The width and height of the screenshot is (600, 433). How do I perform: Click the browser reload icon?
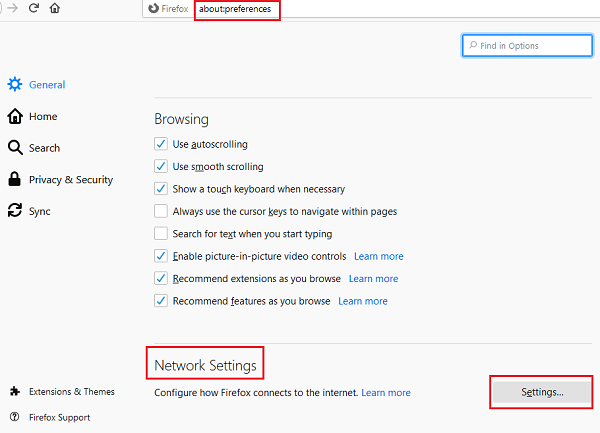click(x=33, y=8)
